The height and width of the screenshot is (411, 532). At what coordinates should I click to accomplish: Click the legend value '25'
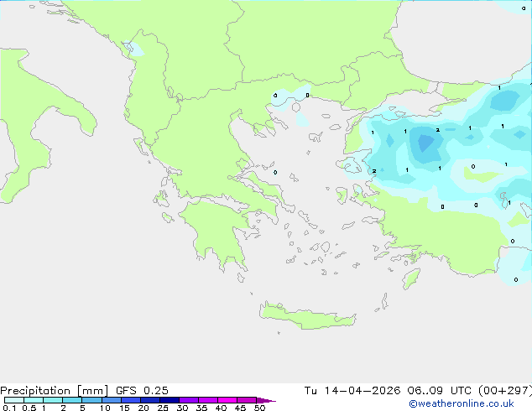click(163, 408)
